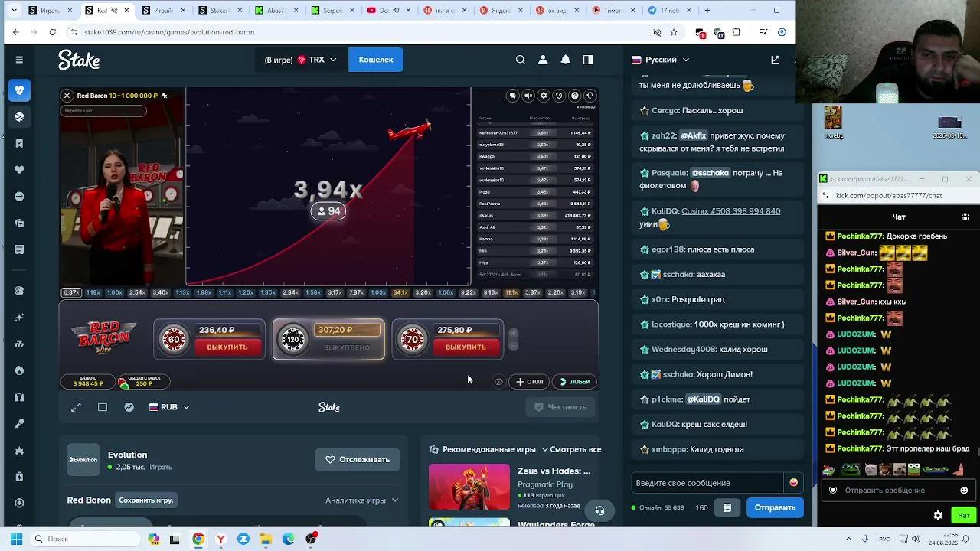Cash out the 275,80 ₽ bet
Viewport: 980px width, 551px height.
[465, 347]
